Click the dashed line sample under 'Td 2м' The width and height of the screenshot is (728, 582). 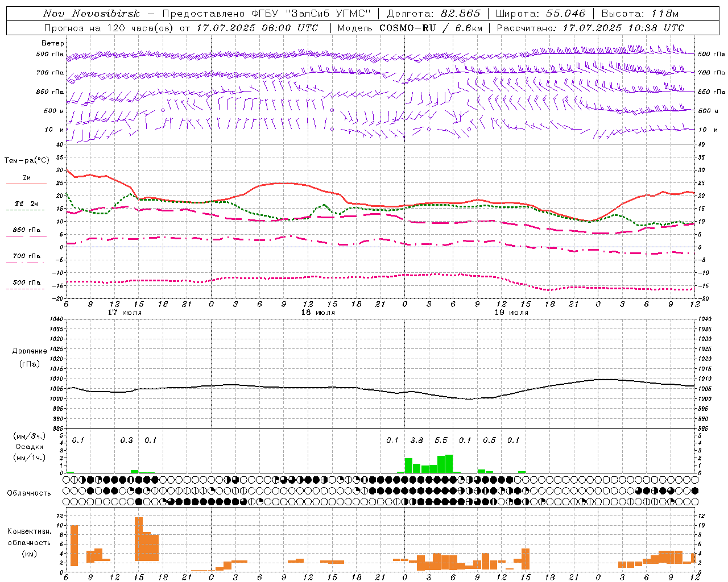tap(26, 210)
